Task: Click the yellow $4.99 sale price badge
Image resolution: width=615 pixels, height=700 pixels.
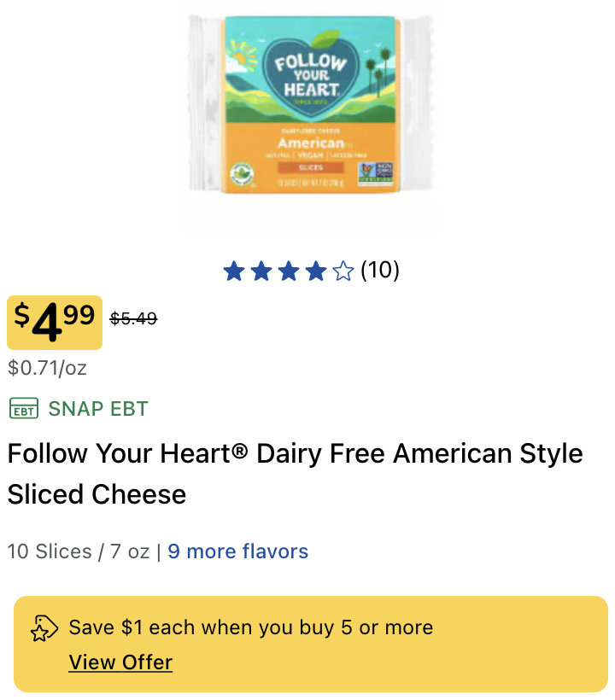Action: (x=55, y=323)
